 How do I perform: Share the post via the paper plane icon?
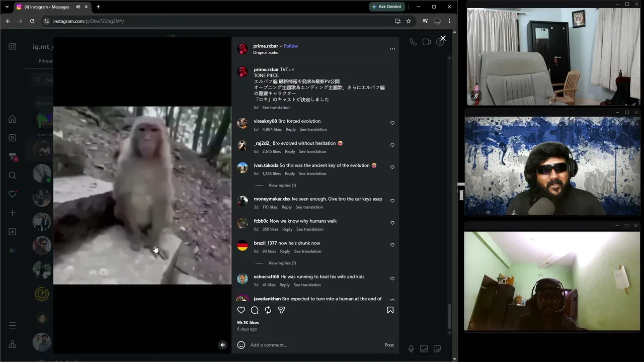coord(282,310)
